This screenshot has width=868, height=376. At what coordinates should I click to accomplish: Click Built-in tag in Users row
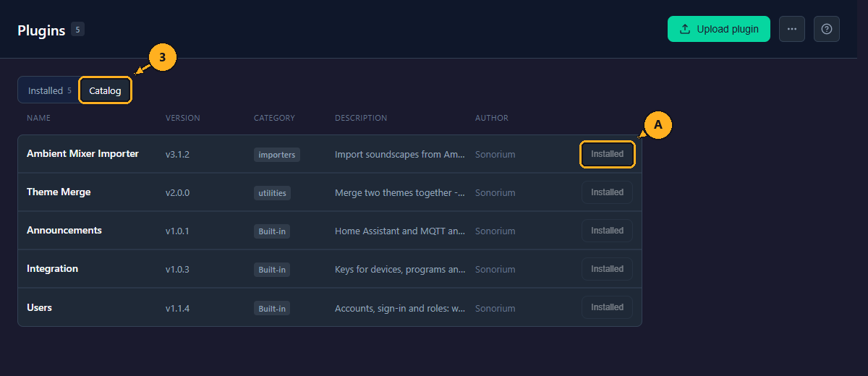[x=272, y=308]
